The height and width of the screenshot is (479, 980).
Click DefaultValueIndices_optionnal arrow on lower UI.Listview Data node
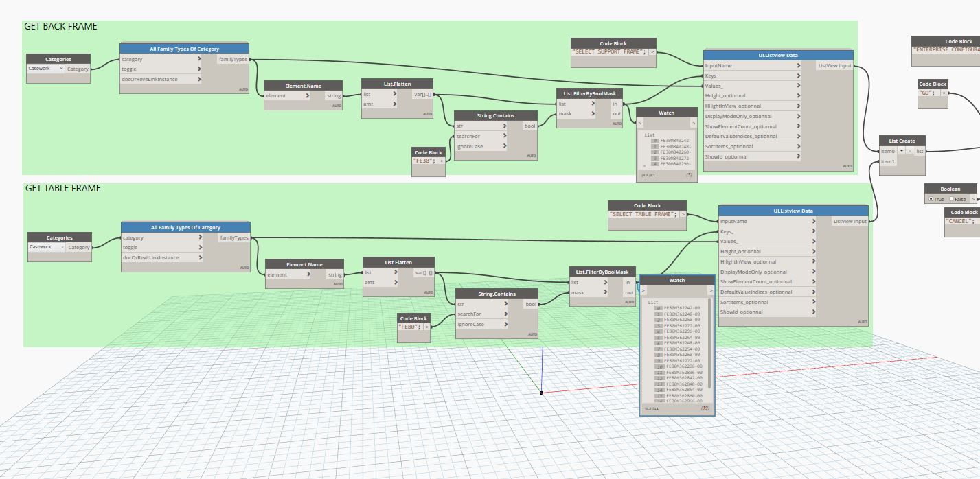click(814, 292)
